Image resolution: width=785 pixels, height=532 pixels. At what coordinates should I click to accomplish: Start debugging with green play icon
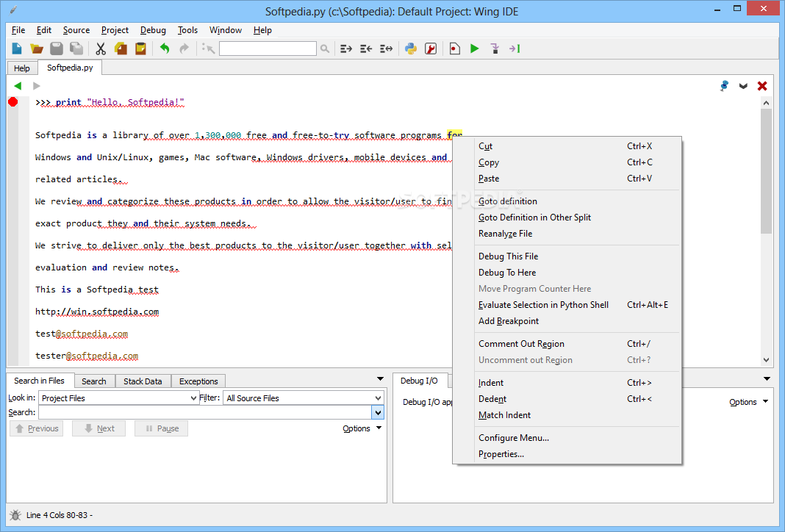coord(475,48)
